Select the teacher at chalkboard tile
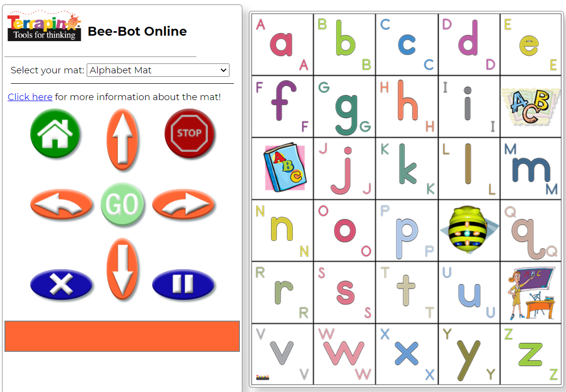 (x=530, y=293)
